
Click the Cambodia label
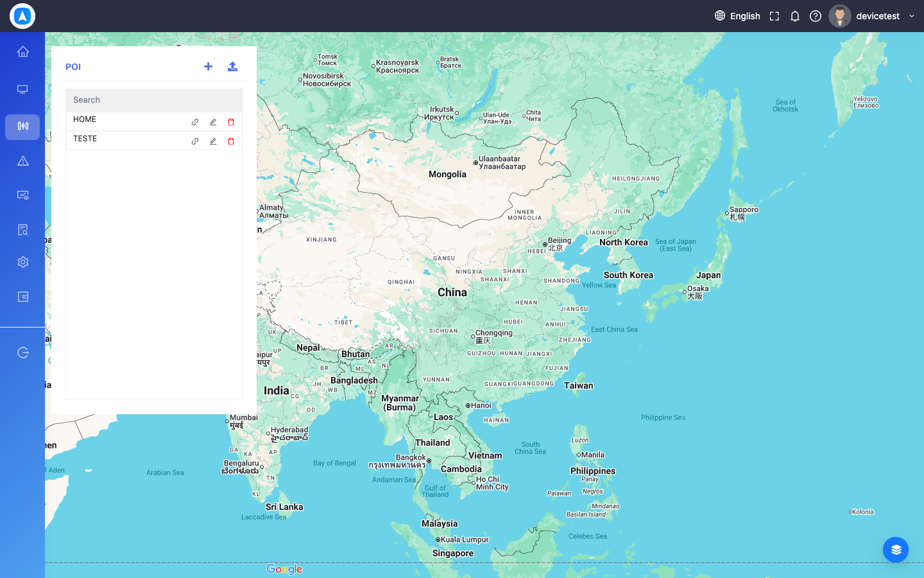coord(461,469)
